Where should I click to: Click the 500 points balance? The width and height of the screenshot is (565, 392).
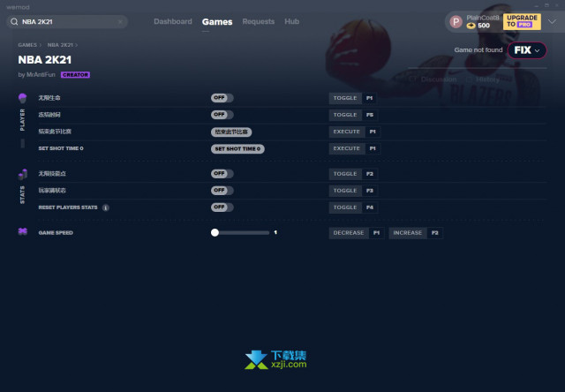tap(484, 26)
